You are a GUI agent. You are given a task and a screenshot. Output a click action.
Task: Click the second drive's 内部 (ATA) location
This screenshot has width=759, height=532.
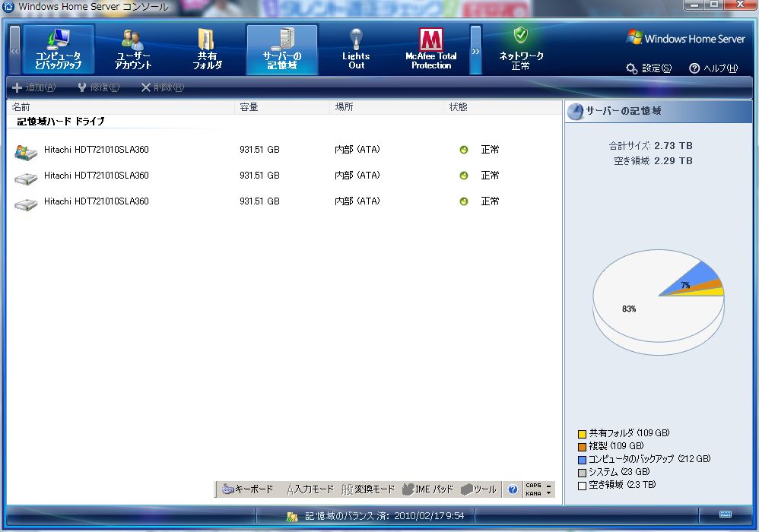point(357,176)
